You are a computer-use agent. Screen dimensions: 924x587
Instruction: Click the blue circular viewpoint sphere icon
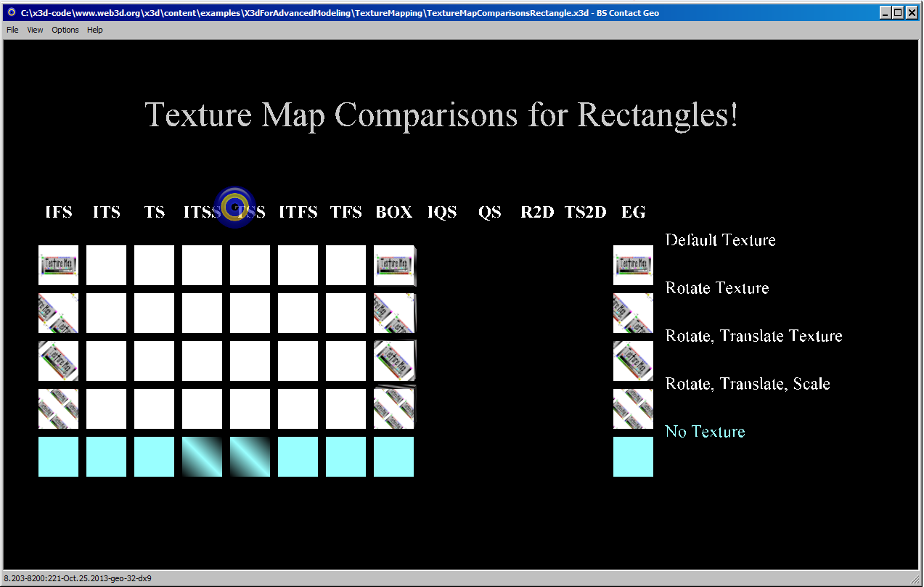(234, 207)
